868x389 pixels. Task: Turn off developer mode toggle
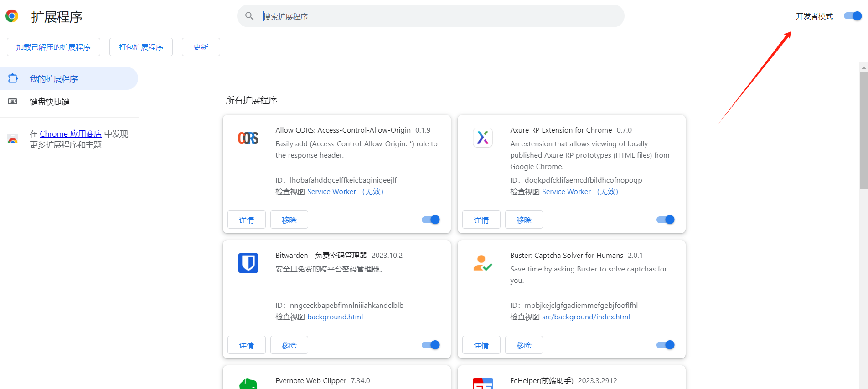pyautogui.click(x=852, y=16)
